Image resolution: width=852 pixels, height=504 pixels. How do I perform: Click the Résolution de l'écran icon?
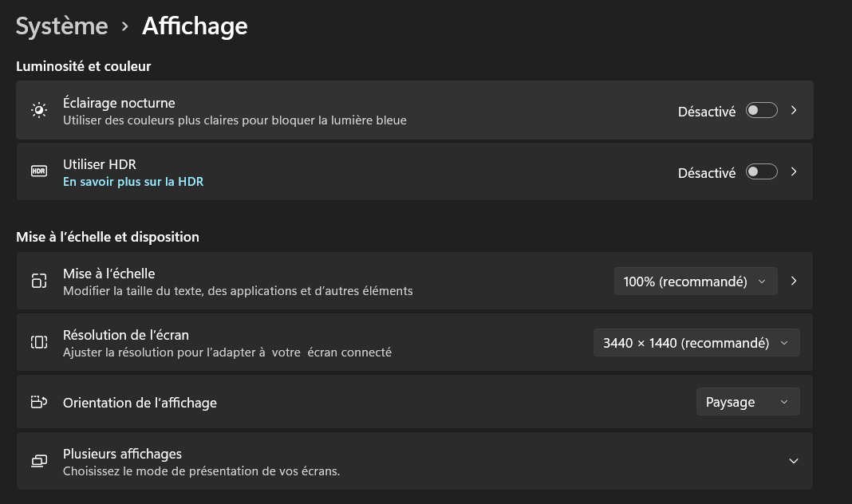tap(39, 342)
